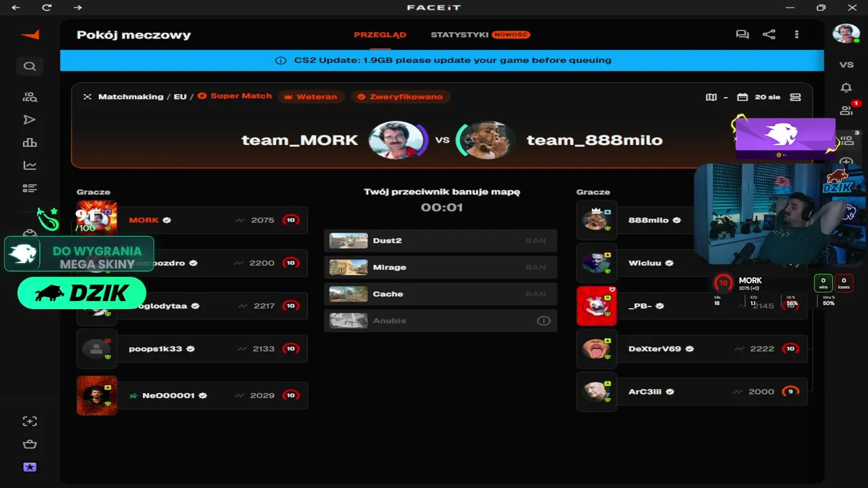This screenshot has height=488, width=868.
Task: Click the Anubis map name
Action: click(389, 321)
